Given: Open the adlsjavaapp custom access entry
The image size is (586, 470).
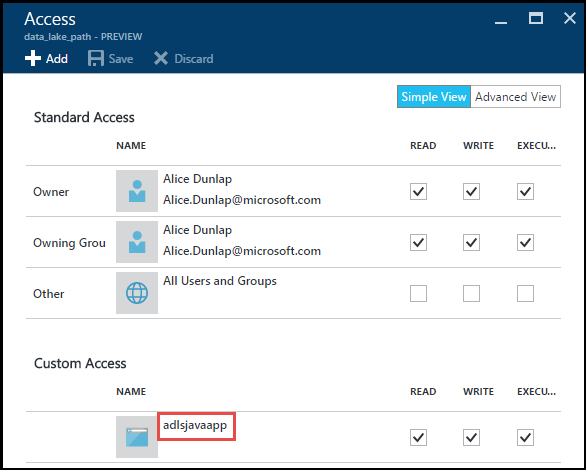Looking at the screenshot, I should tap(195, 425).
